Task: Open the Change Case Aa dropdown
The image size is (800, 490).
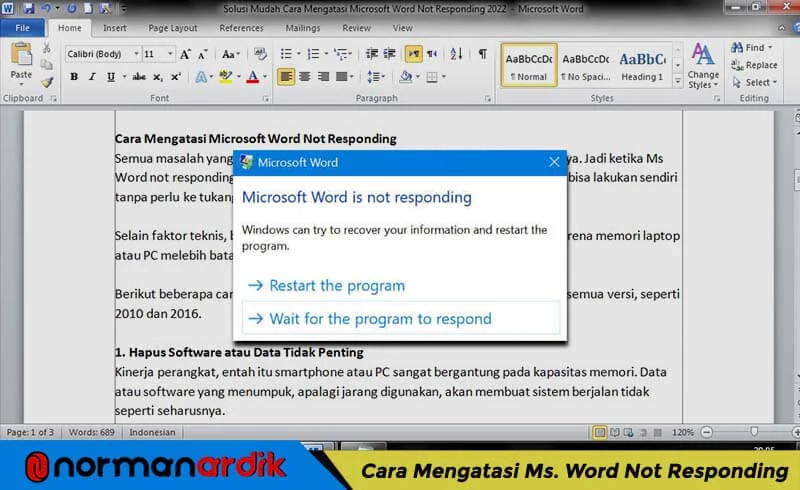Action: [x=230, y=54]
